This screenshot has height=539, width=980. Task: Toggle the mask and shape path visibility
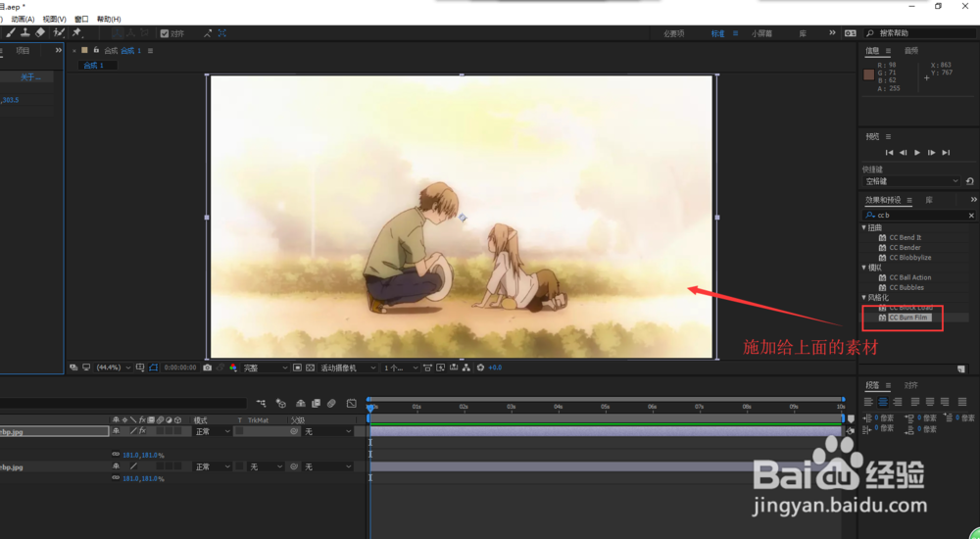pyautogui.click(x=154, y=367)
